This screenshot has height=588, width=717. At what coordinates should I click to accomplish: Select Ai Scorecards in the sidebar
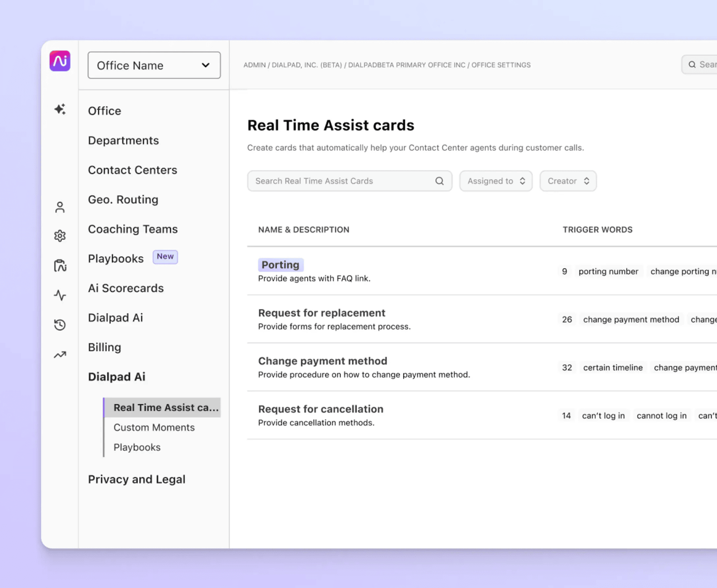pyautogui.click(x=125, y=288)
